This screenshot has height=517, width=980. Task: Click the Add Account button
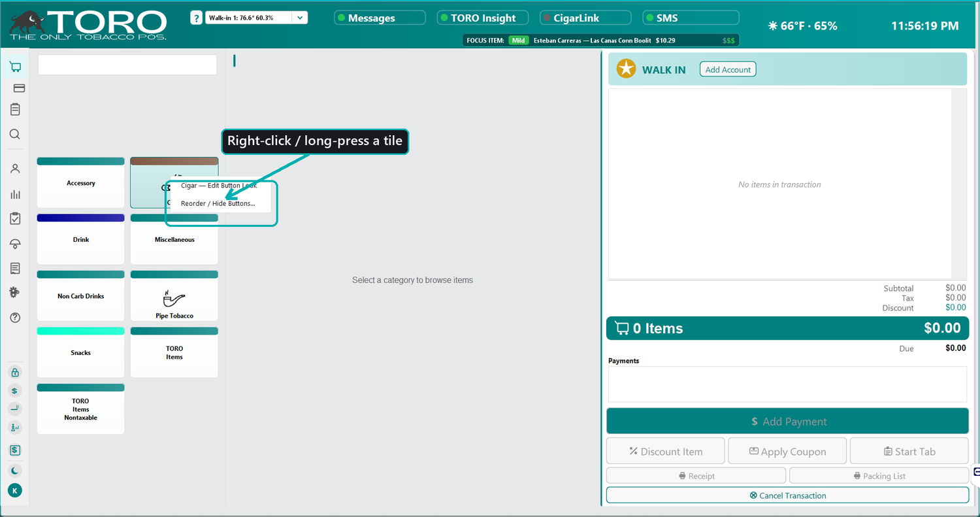(x=728, y=69)
